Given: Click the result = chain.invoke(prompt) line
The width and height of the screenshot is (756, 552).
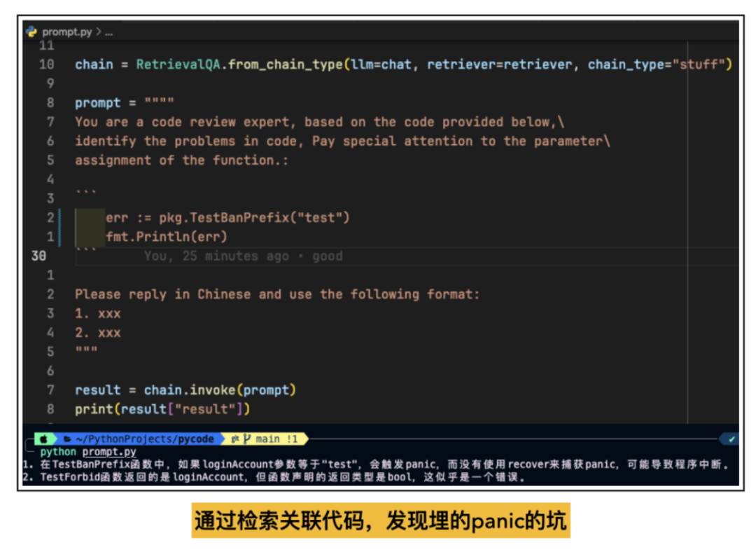Looking at the screenshot, I should [x=185, y=390].
